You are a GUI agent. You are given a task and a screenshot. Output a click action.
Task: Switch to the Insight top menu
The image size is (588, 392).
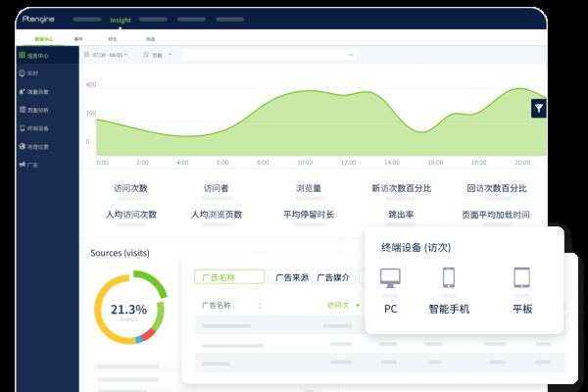[121, 19]
